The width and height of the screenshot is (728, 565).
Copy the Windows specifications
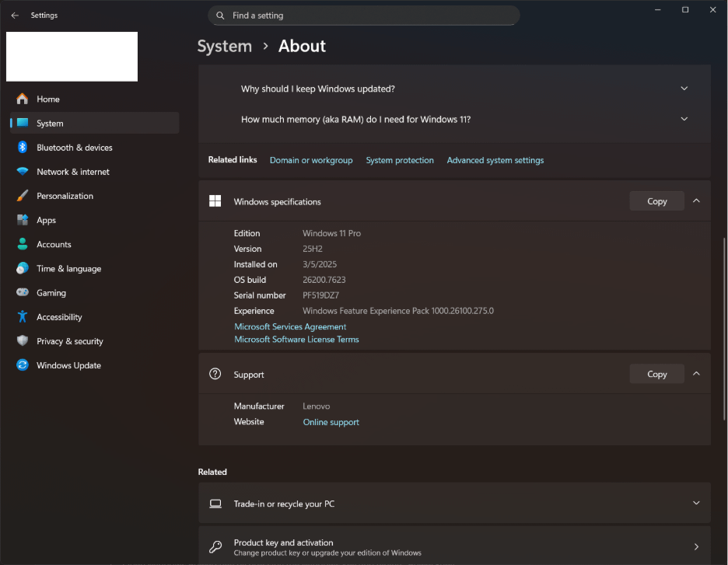tap(656, 201)
